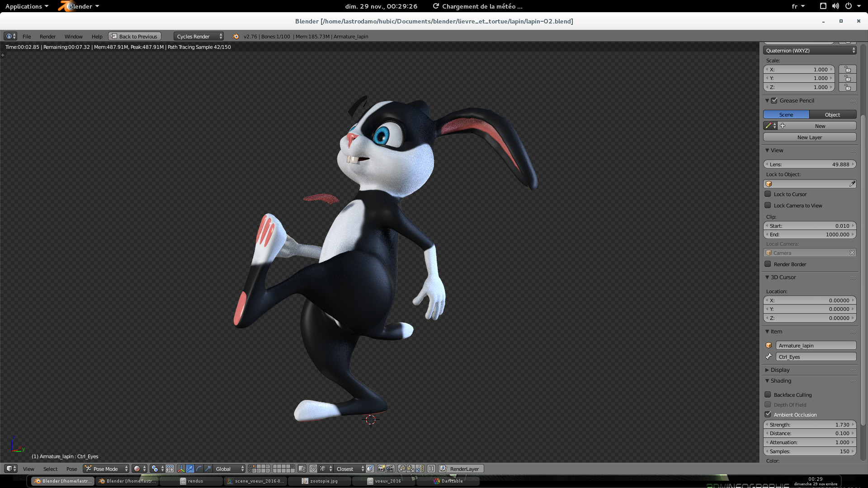The height and width of the screenshot is (488, 868).
Task: Pause the preview render
Action: click(x=431, y=469)
